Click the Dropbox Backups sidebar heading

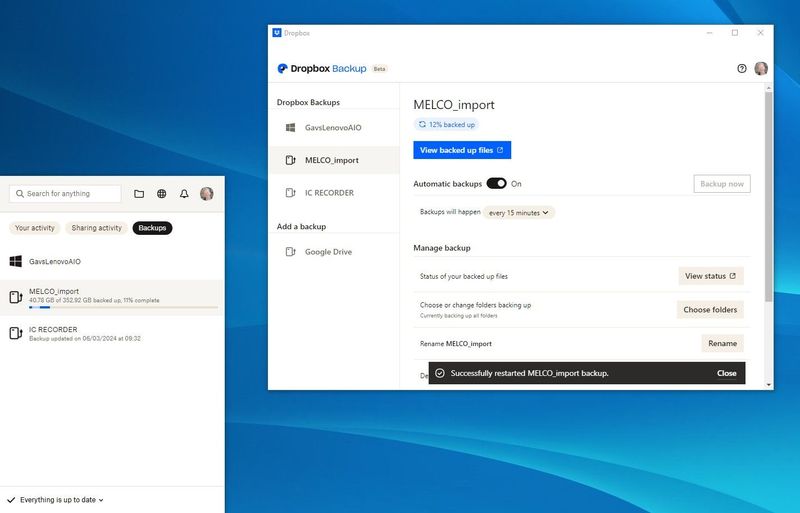[308, 102]
